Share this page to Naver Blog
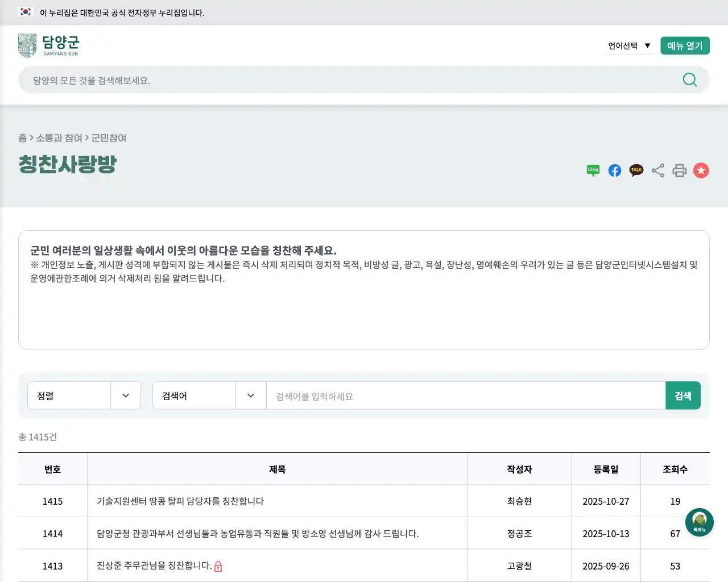728x582 pixels. pyautogui.click(x=593, y=170)
